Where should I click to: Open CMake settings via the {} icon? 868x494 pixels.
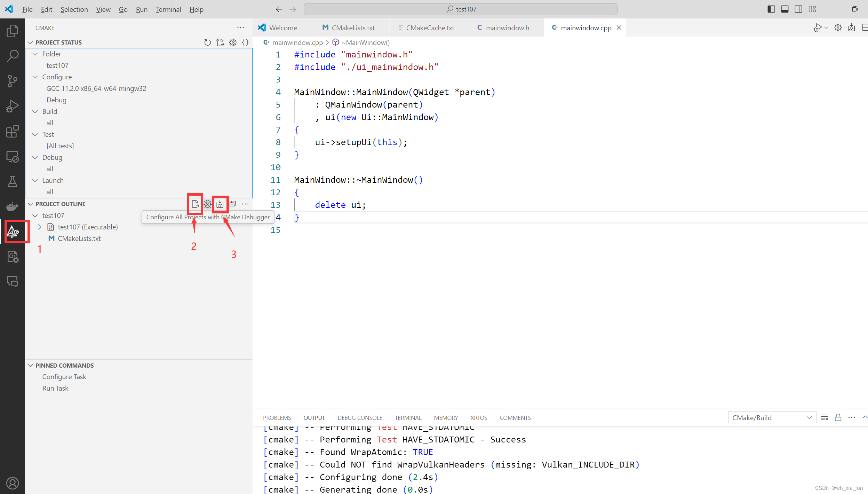pos(245,42)
